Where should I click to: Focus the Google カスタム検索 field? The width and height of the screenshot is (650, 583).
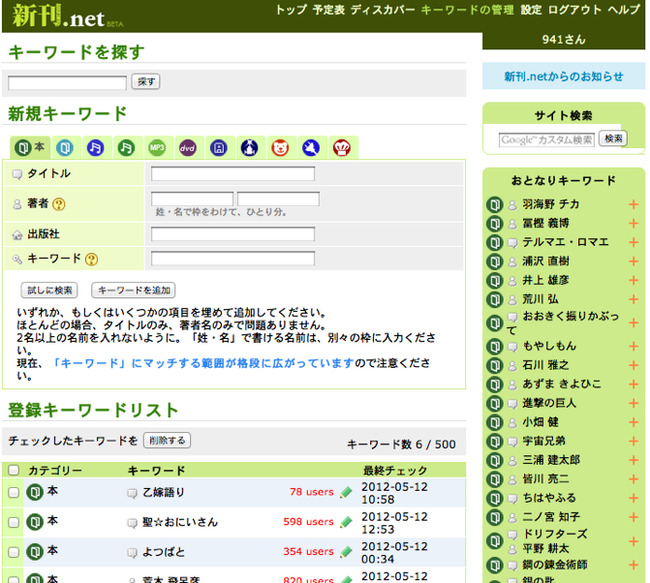(547, 140)
